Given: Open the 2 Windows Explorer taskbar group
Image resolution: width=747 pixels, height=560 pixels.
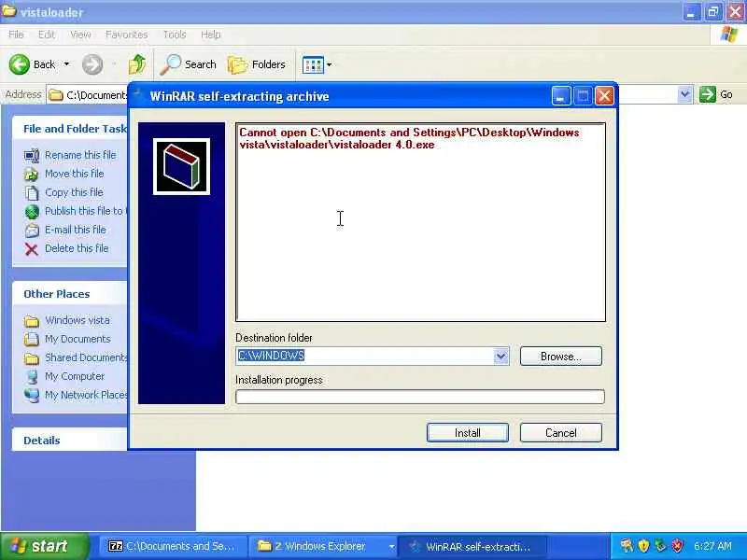Looking at the screenshot, I should tap(323, 546).
